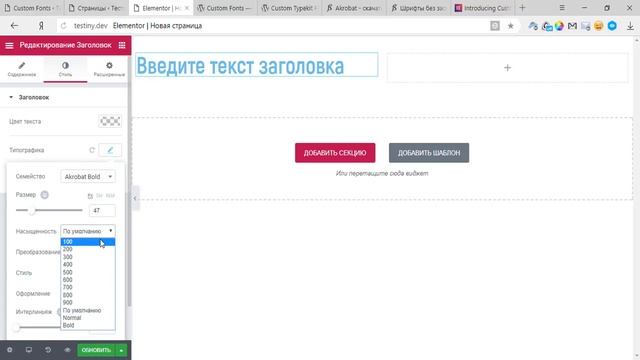Switch to the Akrobat browser tab
Screen dimensions: 640x360
(x=353, y=8)
